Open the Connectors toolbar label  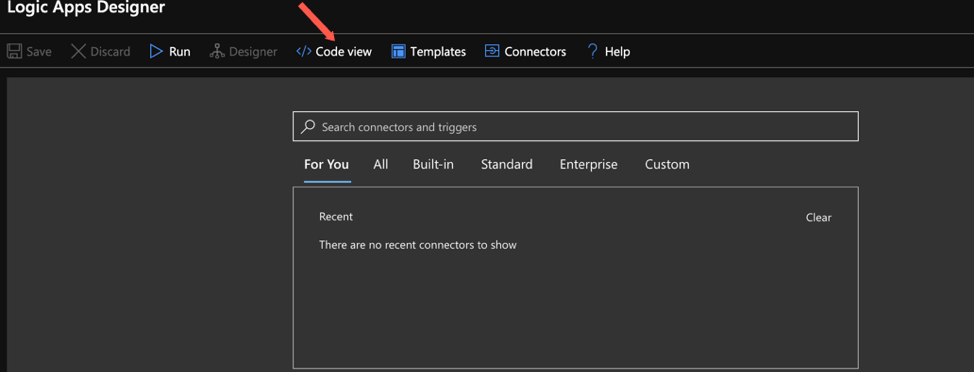point(535,52)
